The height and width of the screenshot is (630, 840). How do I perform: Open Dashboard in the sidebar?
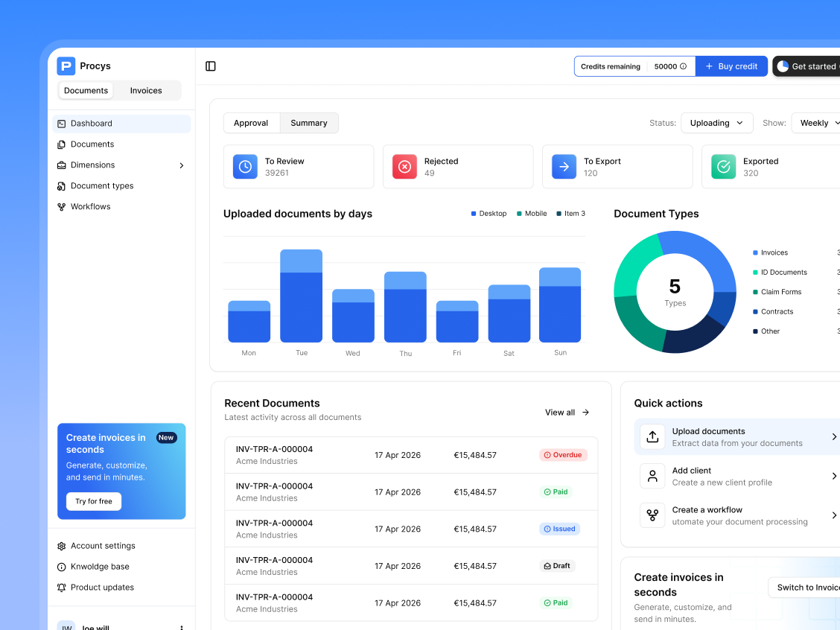coord(121,123)
